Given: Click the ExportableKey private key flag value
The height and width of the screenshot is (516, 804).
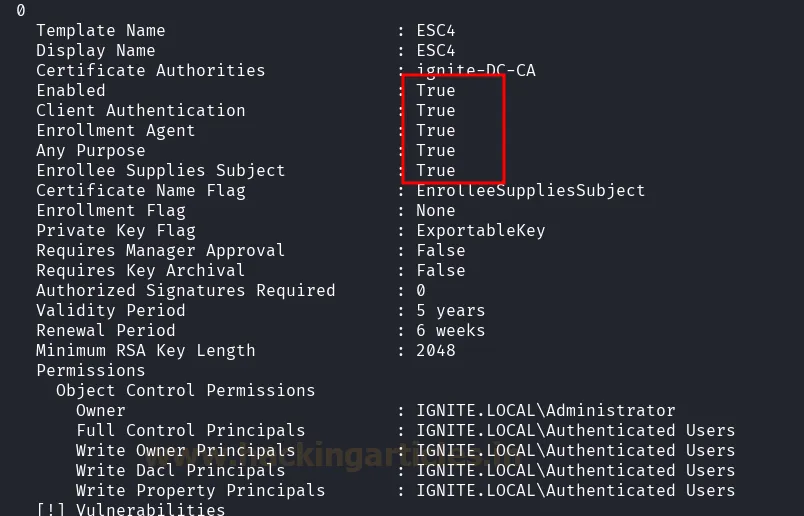Looking at the screenshot, I should 480,230.
